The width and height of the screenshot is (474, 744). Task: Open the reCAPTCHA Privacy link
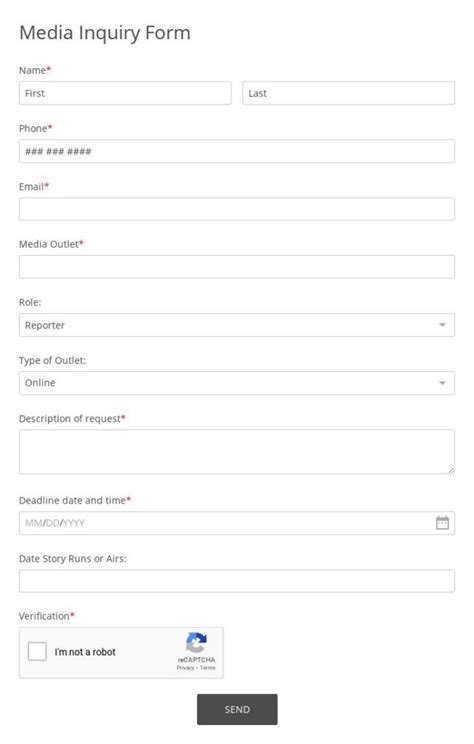(x=185, y=668)
